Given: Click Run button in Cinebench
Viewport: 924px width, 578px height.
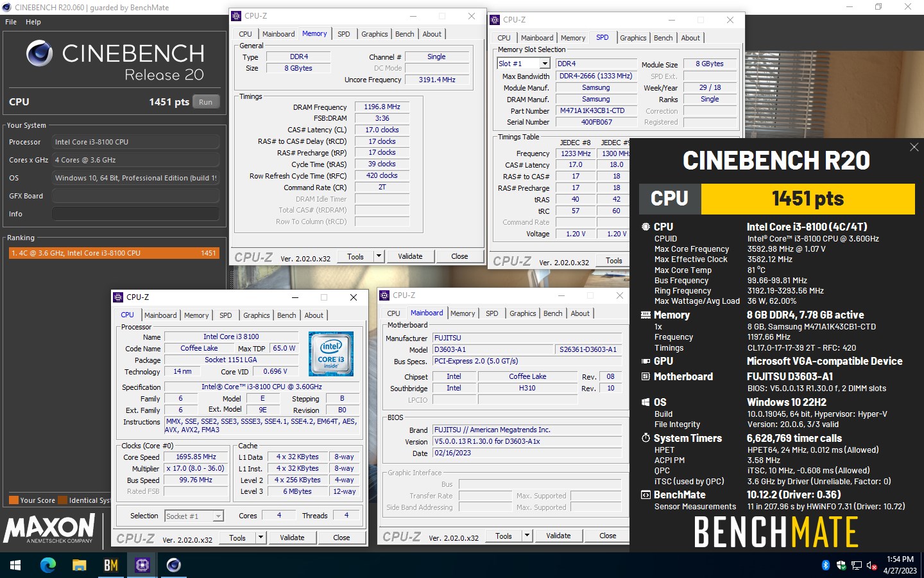Looking at the screenshot, I should pos(205,101).
